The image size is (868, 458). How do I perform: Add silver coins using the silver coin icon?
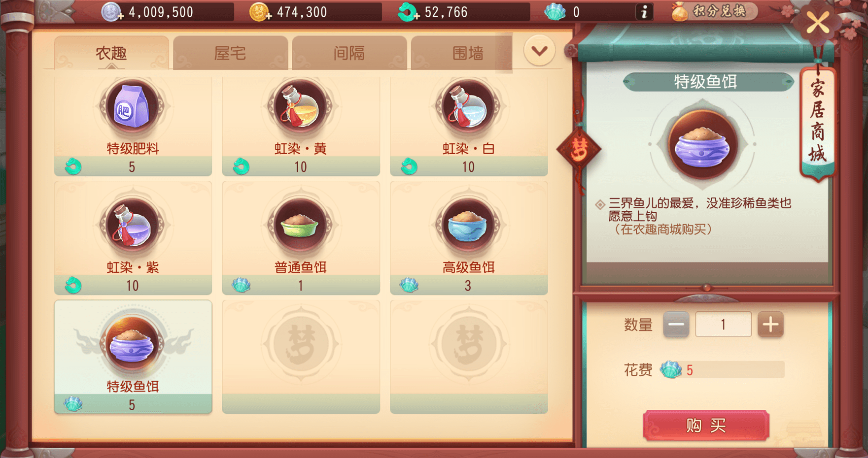(112, 12)
